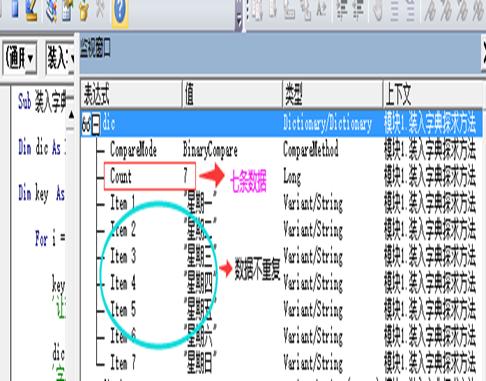
Task: Collapse the dic watch expression node
Action: click(x=96, y=125)
